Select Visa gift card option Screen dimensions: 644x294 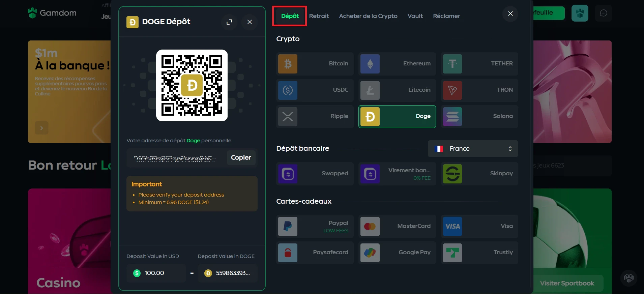pyautogui.click(x=479, y=226)
